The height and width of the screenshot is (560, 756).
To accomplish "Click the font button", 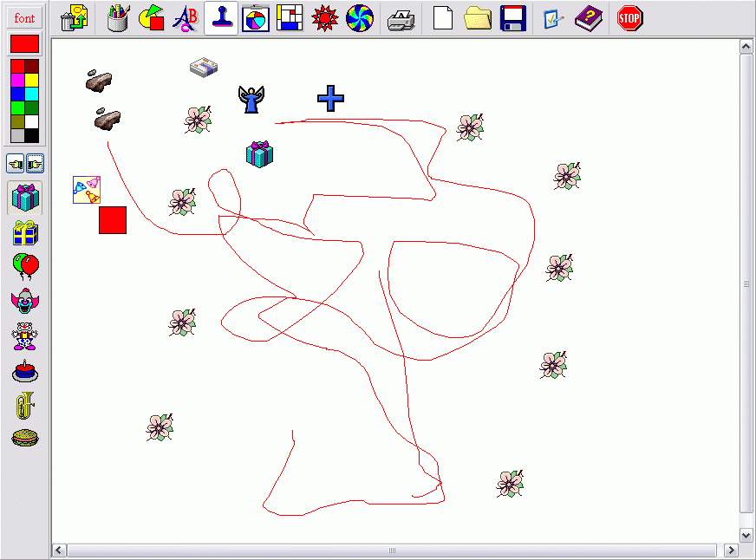I will [24, 18].
